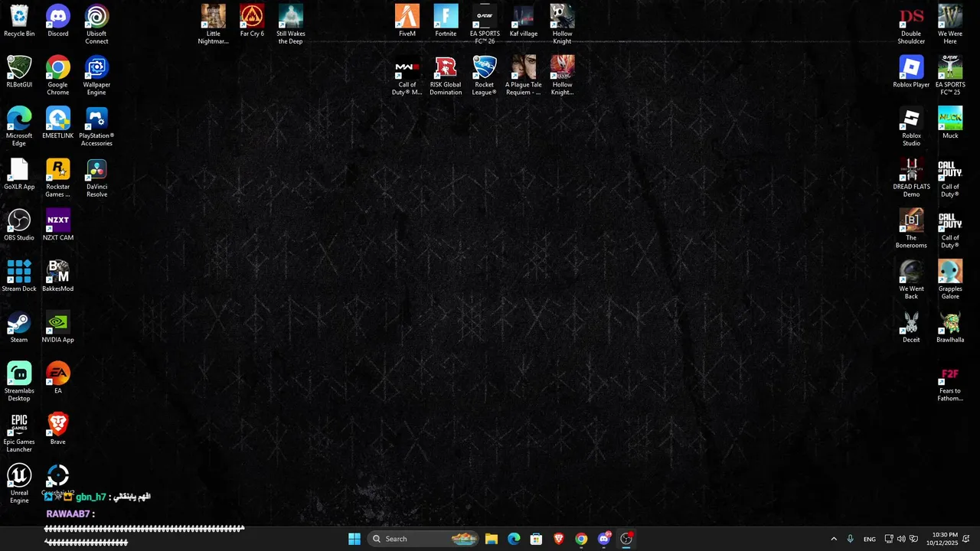
Task: Open File Explorer from the taskbar
Action: [492, 539]
